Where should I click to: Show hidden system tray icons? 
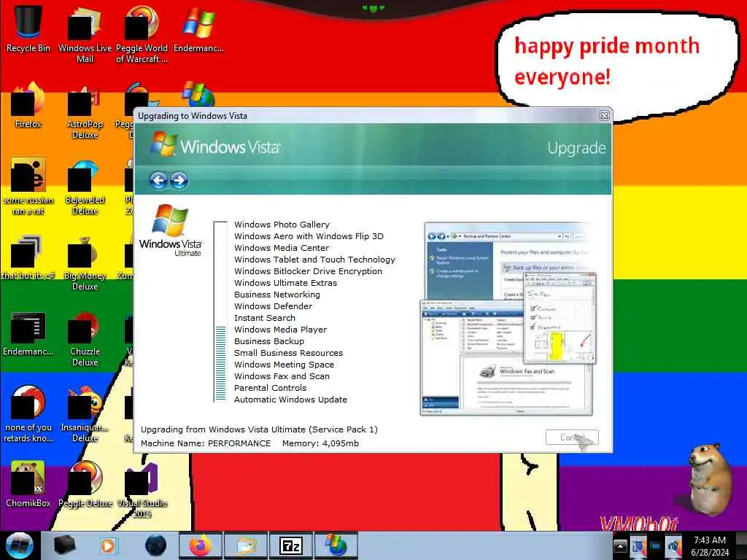620,546
